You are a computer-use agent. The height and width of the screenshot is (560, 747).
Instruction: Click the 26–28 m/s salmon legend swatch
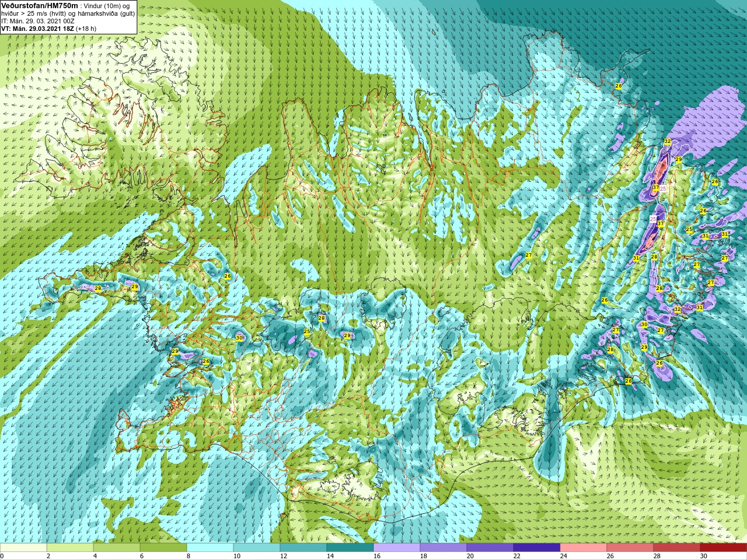point(630,548)
